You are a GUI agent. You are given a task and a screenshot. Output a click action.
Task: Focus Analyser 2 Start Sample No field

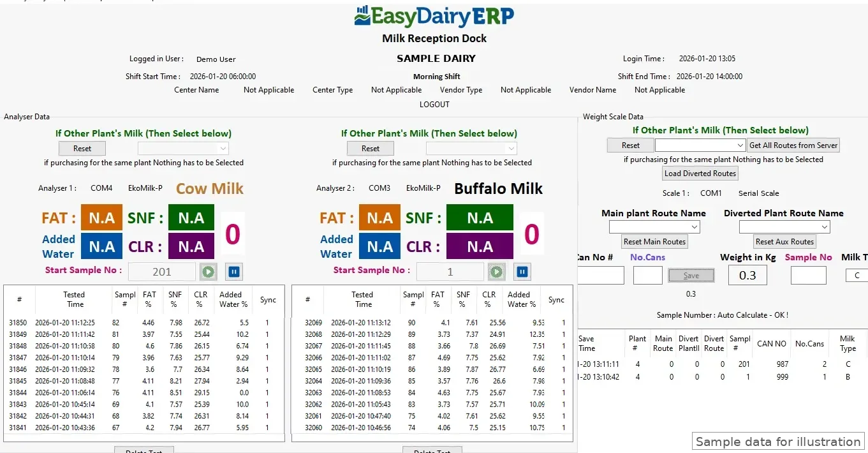450,272
